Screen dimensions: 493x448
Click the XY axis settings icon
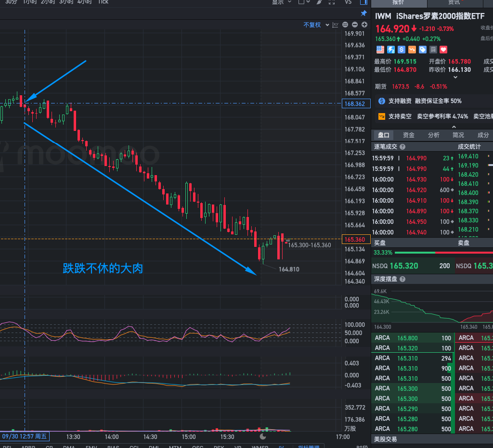click(336, 25)
